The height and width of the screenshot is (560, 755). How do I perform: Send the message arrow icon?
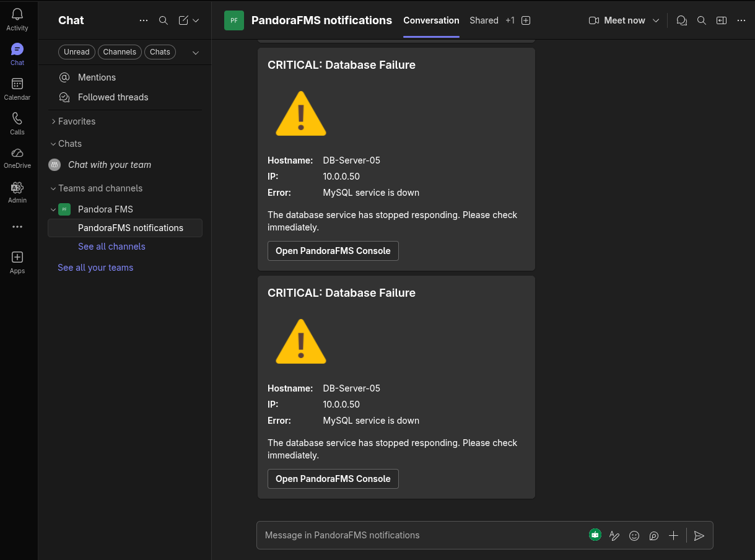(x=699, y=536)
